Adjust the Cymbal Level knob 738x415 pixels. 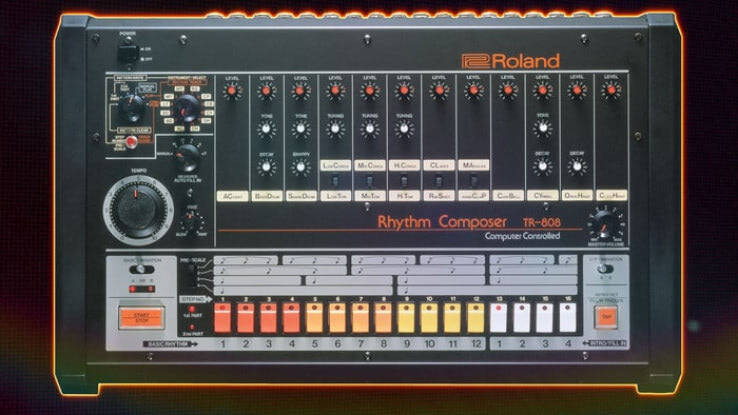543,90
